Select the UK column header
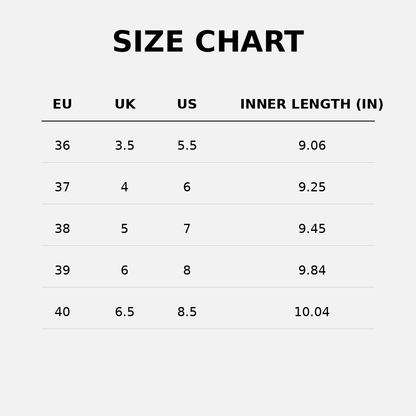 (x=125, y=104)
